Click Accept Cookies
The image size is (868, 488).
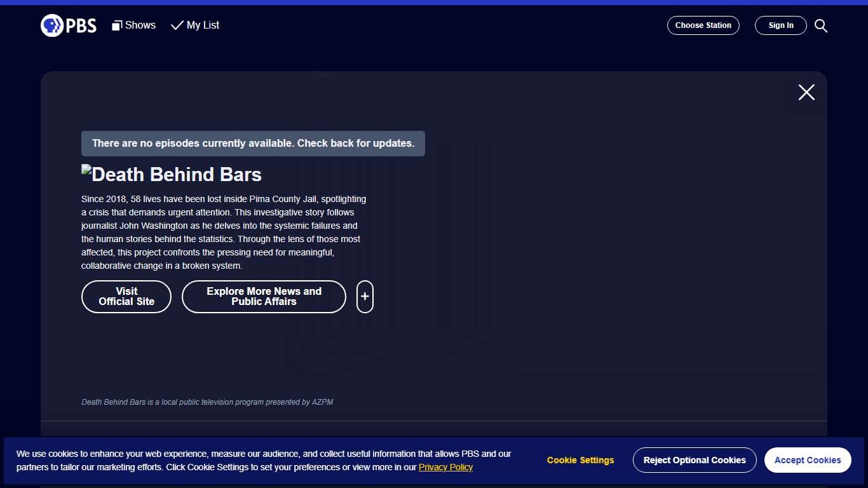point(808,460)
